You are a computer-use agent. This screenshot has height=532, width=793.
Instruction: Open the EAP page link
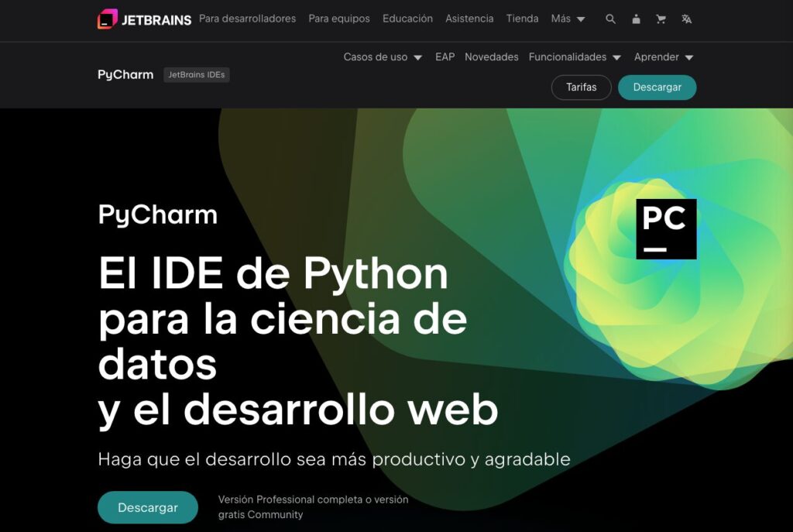coord(445,57)
